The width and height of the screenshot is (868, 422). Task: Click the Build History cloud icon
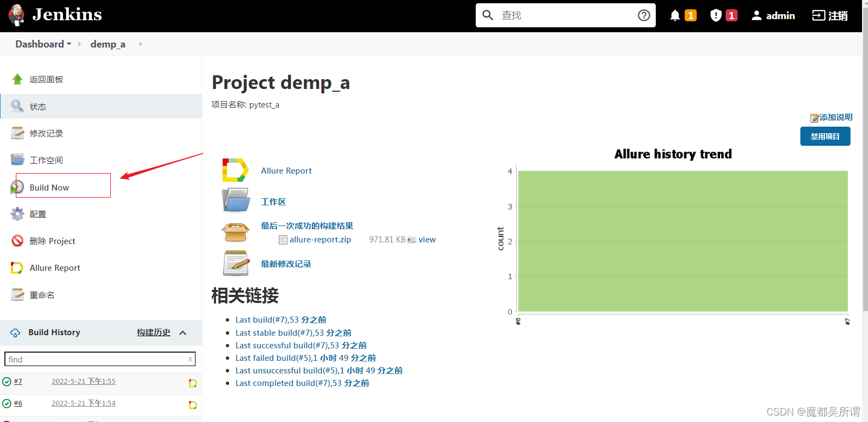[15, 332]
